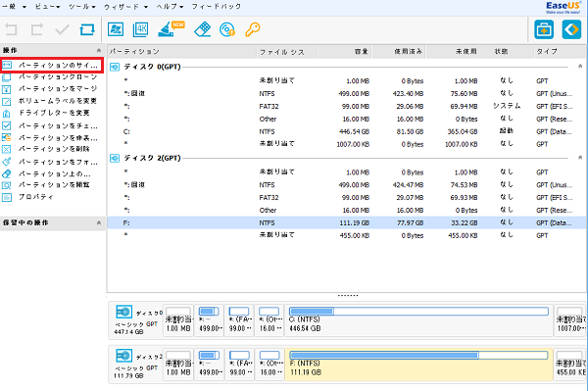Sort by 未使用 column header

pyautogui.click(x=453, y=51)
